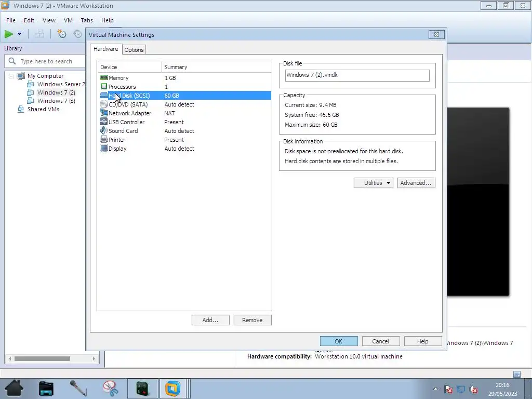Confirm settings with OK button
Viewport: 532px width, 399px height.
[339, 341]
